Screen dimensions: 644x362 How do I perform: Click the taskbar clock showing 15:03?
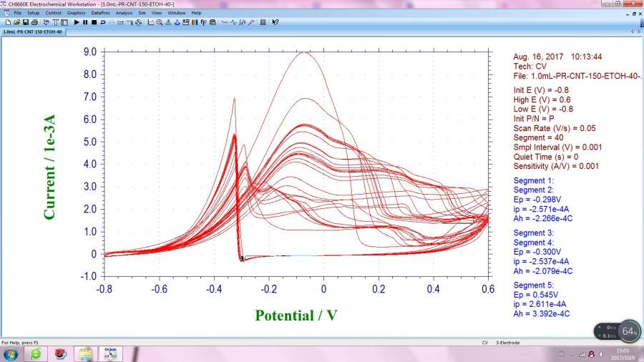tap(623, 354)
